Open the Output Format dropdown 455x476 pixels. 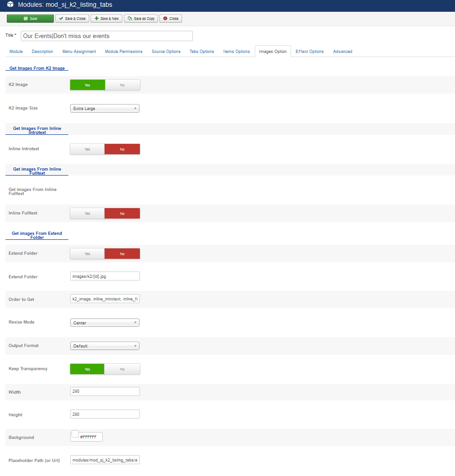[105, 346]
